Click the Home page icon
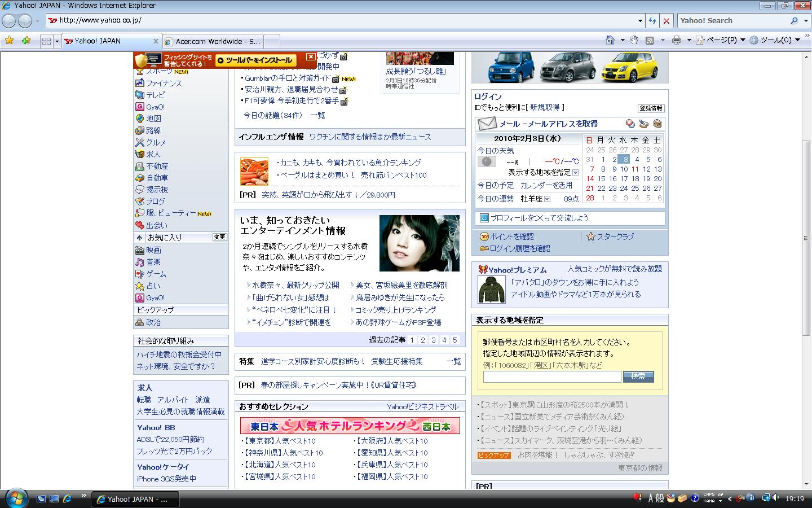The height and width of the screenshot is (508, 812). tap(610, 40)
